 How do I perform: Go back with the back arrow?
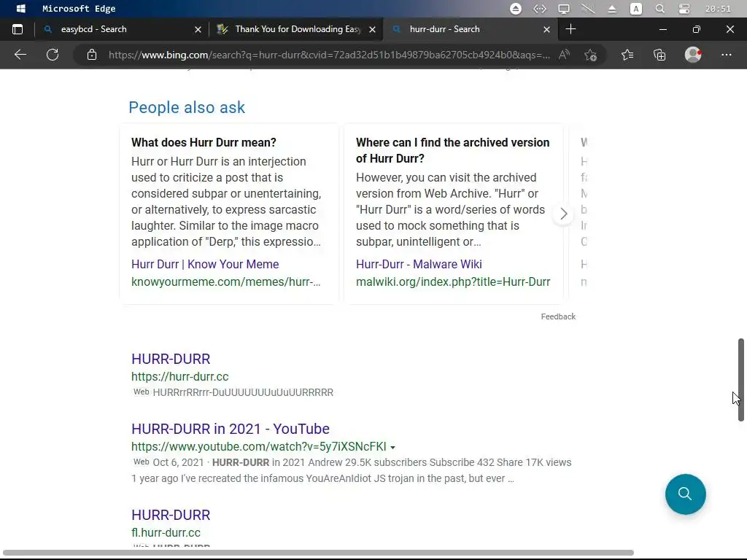click(20, 55)
